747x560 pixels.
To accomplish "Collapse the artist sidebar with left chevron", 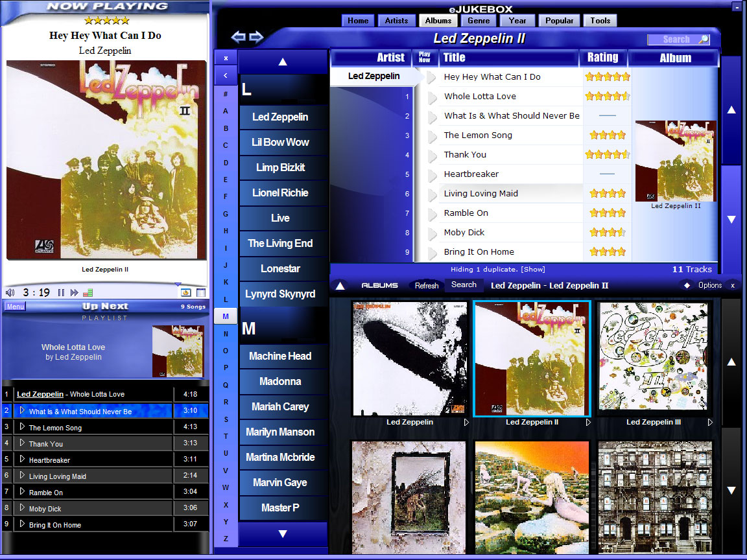I will pyautogui.click(x=226, y=75).
